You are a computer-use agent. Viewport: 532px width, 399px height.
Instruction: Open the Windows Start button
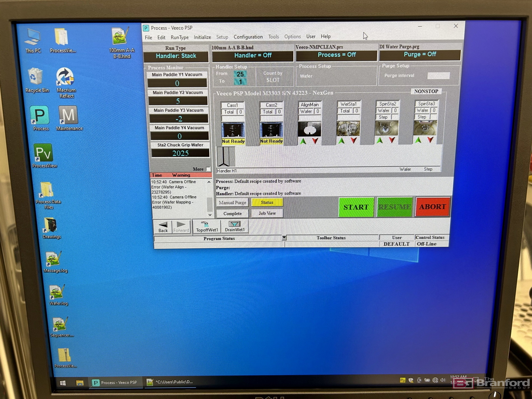[62, 382]
